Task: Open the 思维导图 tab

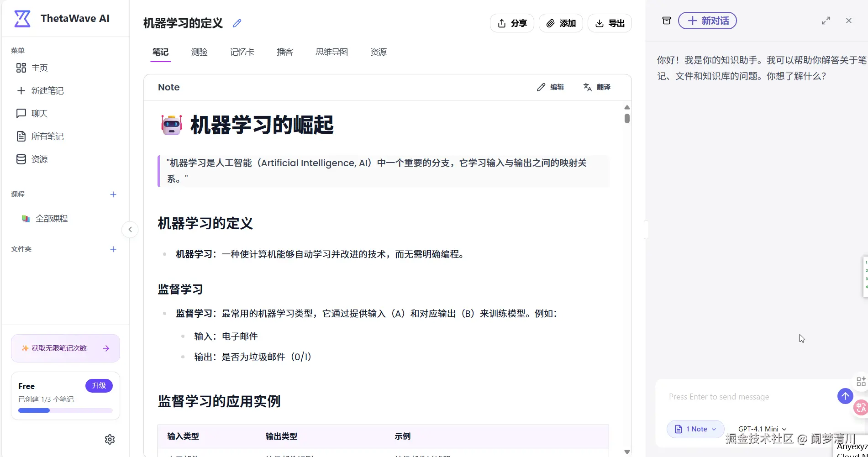Action: (x=332, y=52)
